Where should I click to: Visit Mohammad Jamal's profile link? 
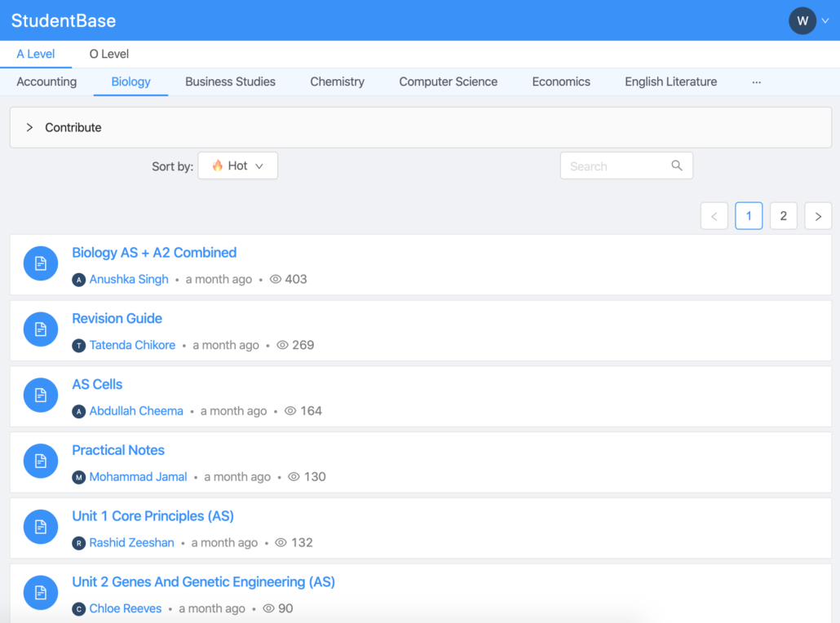(x=138, y=477)
